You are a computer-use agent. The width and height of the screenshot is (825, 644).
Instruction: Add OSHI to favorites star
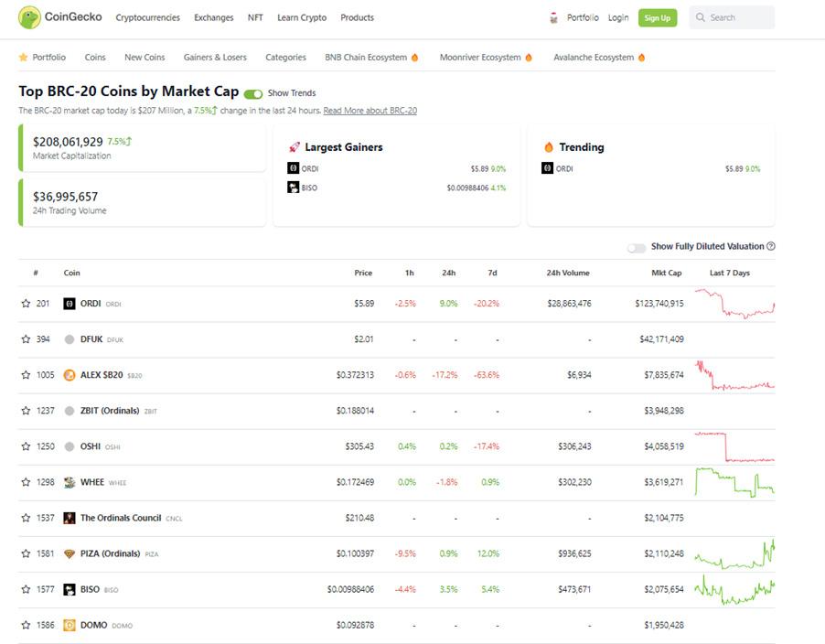tap(26, 446)
